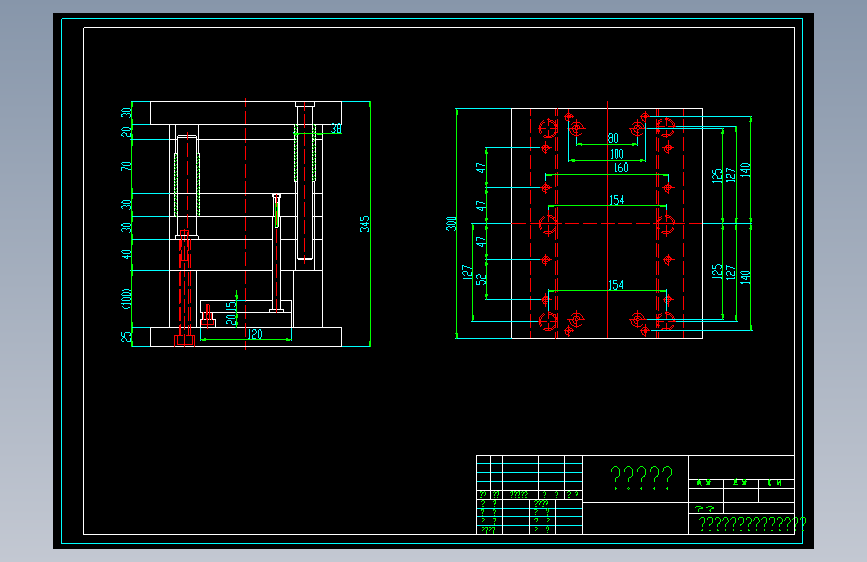Click the lower 125 dimension text

point(717,271)
